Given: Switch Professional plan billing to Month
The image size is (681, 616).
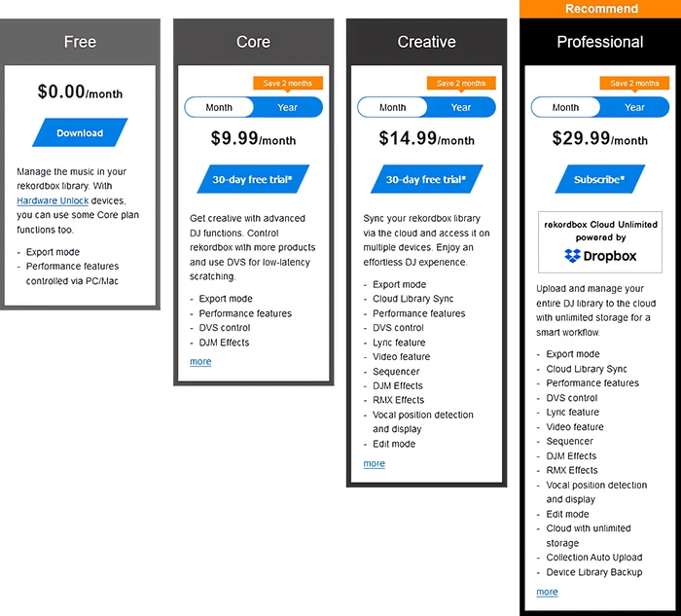Looking at the screenshot, I should coord(565,107).
